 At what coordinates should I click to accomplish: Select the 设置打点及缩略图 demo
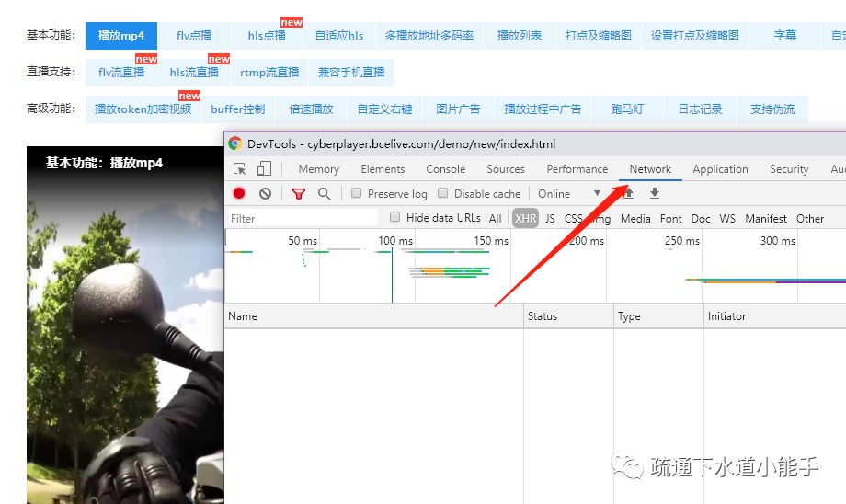[695, 36]
